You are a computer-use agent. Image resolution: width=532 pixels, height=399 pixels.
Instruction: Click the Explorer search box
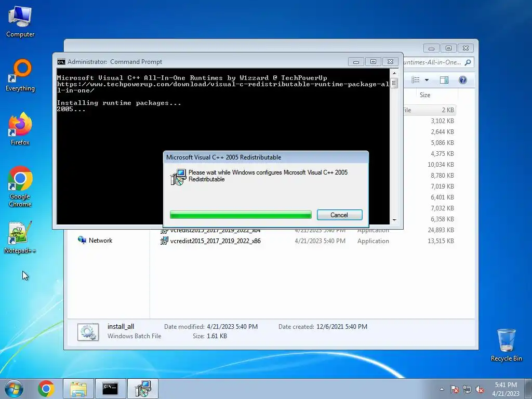(x=438, y=62)
